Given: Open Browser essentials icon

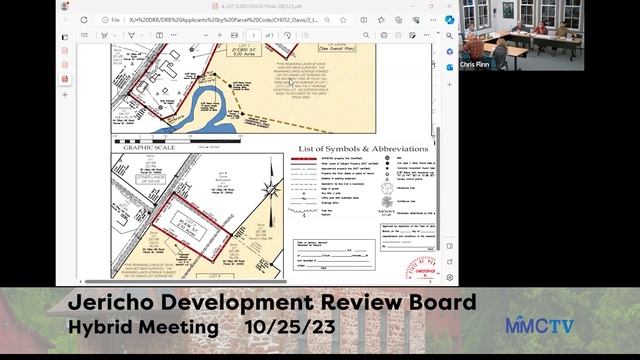Looking at the screenshot, I should (x=416, y=20).
